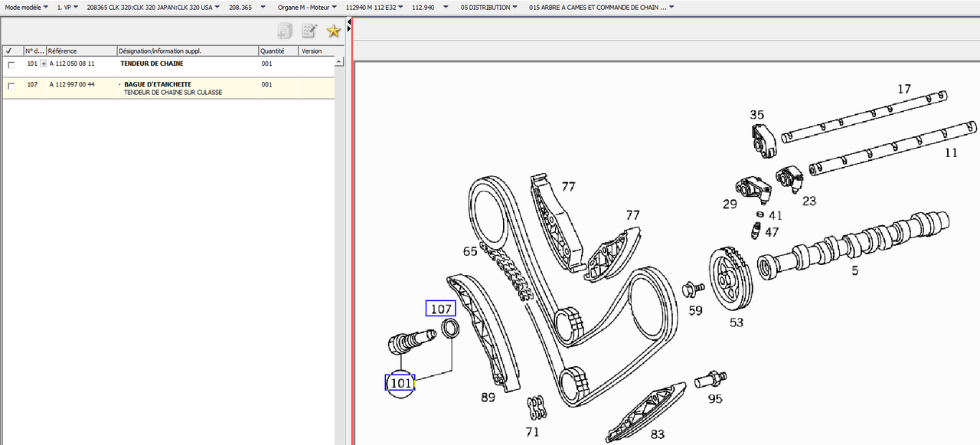Open the 05 DISTRIBUTION dropdown
Viewport: 980px width, 445px height.
tap(489, 7)
